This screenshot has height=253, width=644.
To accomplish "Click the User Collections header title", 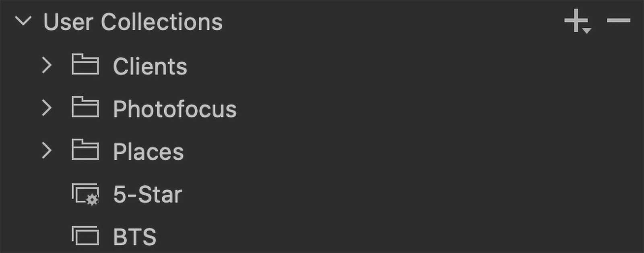I will pos(133,22).
